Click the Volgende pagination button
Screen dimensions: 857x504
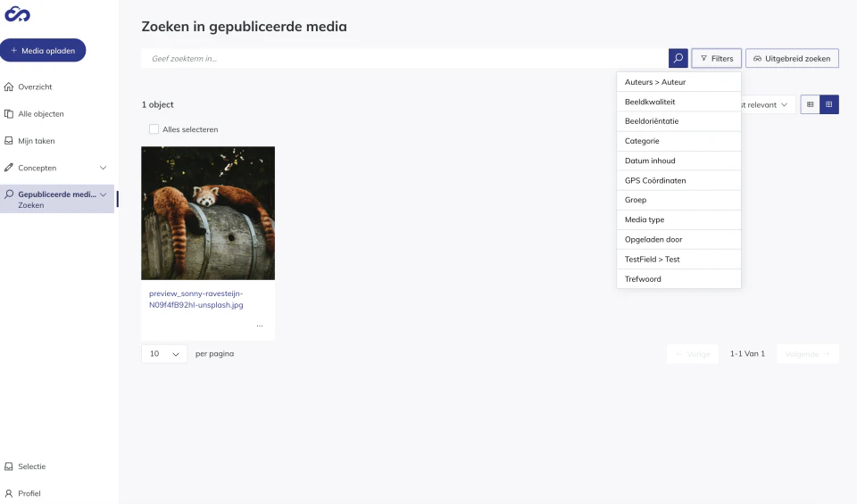pos(808,354)
